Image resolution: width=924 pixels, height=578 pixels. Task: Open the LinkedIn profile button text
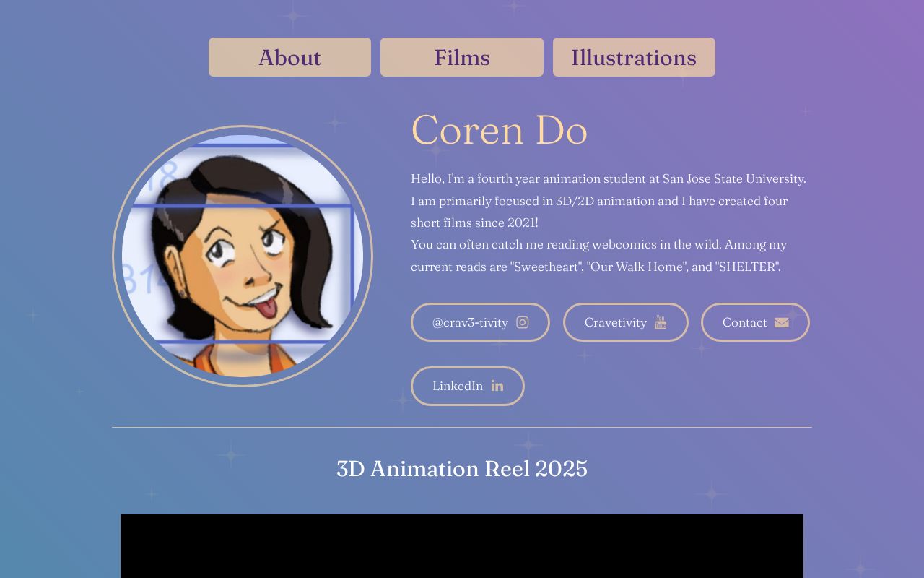pyautogui.click(x=458, y=386)
